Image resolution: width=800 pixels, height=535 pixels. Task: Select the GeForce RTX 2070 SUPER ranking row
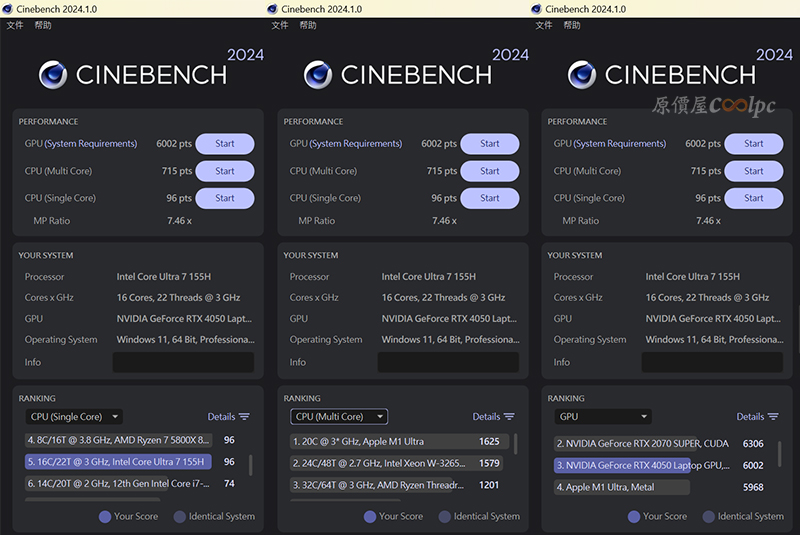(660, 444)
